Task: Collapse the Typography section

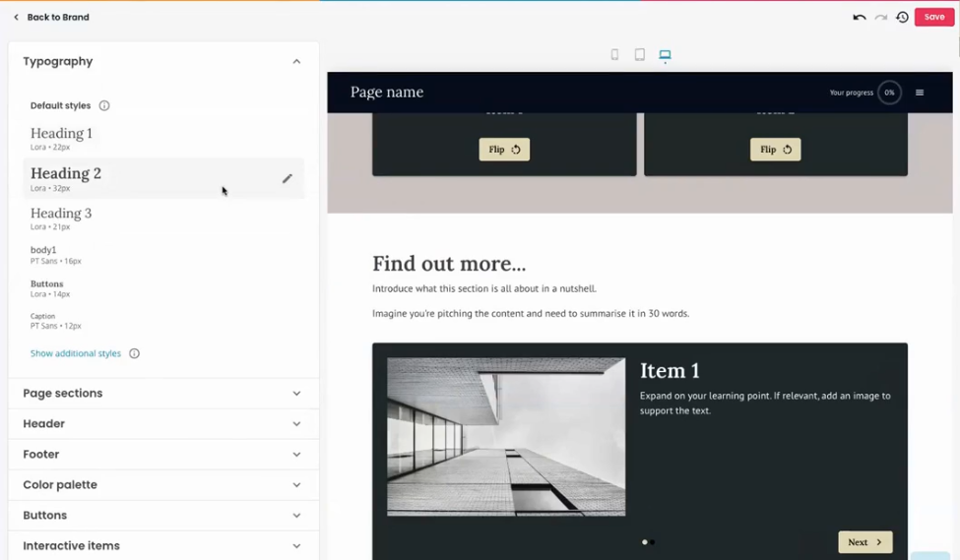Action: pos(296,61)
